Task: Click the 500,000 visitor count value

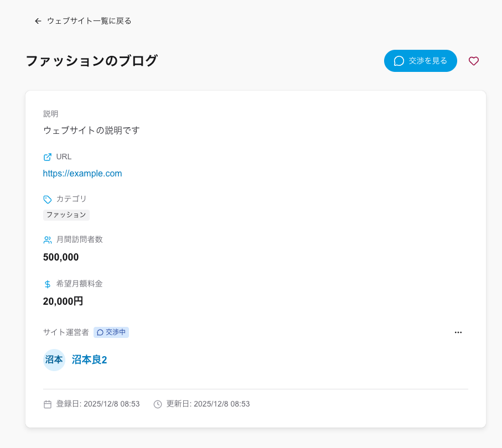Action: tap(61, 257)
